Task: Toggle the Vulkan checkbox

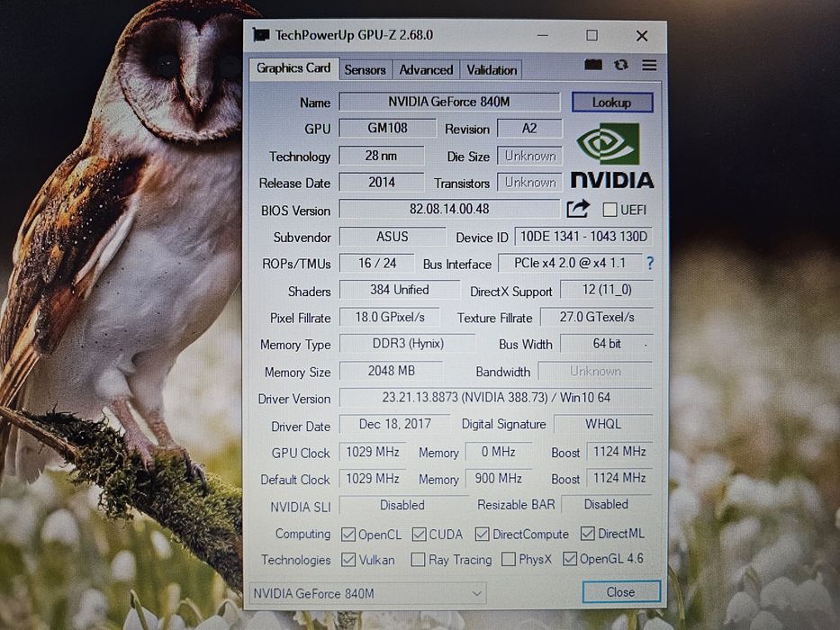Action: pos(348,560)
